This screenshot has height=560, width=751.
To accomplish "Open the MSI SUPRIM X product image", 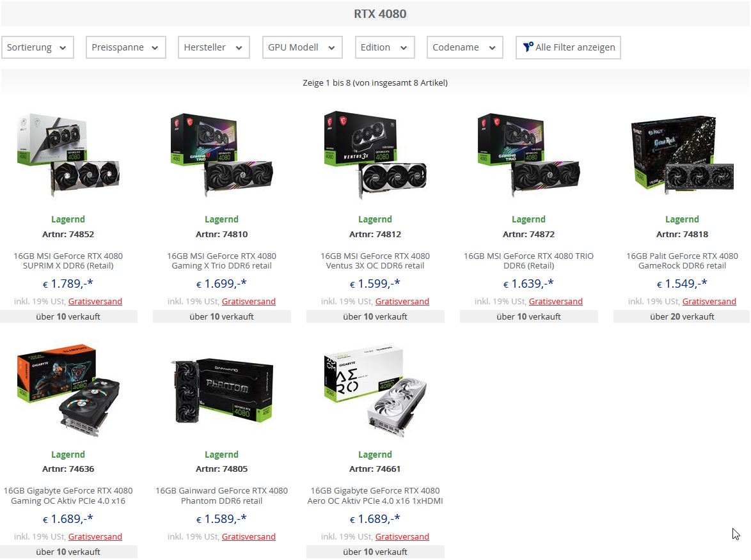I will pyautogui.click(x=68, y=155).
